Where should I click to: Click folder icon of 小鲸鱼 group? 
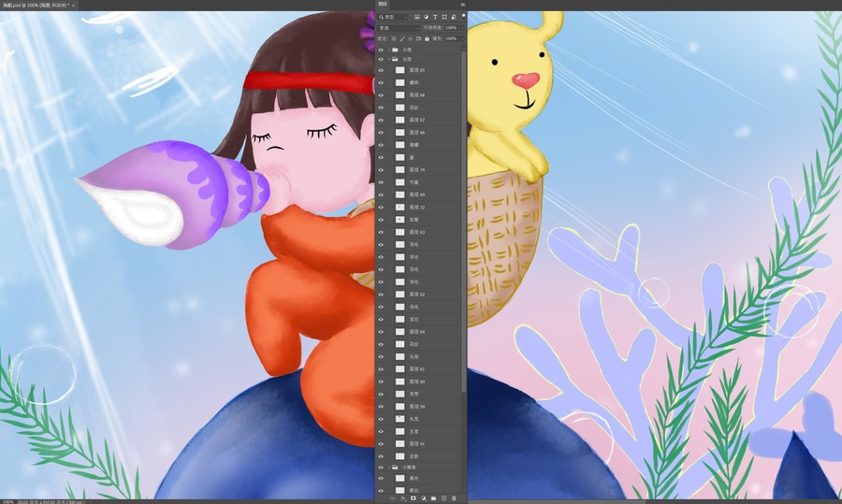tap(395, 468)
